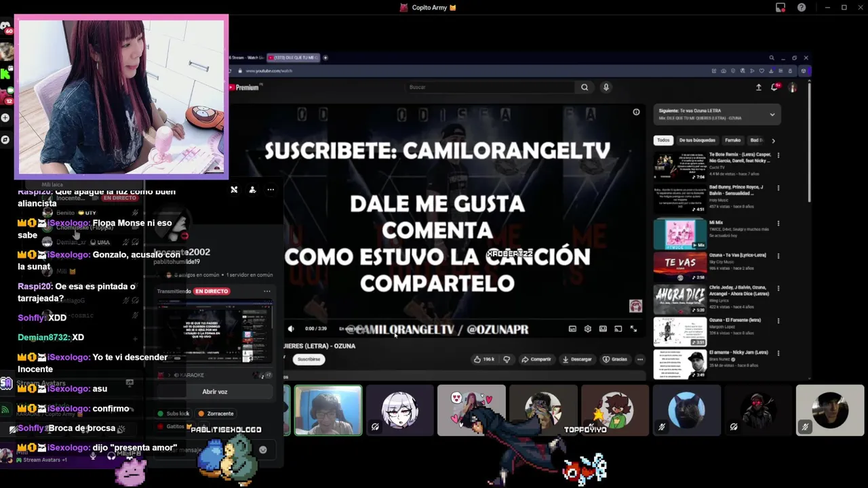Open the emoji picker in Discord message box

[x=263, y=449]
